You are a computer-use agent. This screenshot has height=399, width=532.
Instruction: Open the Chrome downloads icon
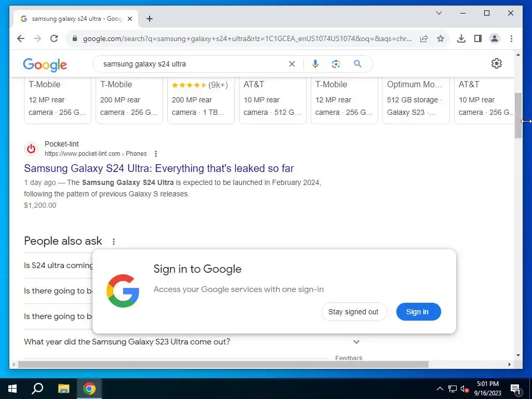461,38
